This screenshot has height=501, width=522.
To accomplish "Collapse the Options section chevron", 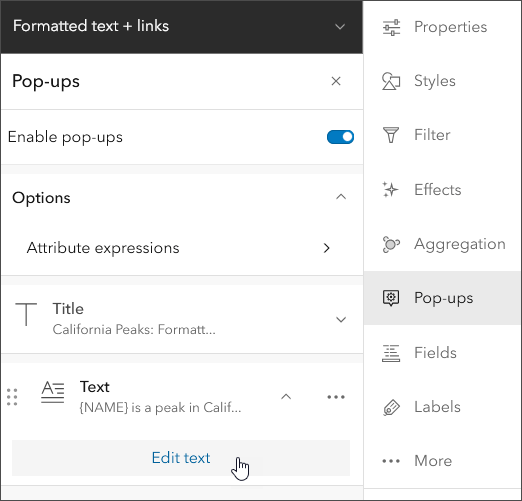I will 341,197.
